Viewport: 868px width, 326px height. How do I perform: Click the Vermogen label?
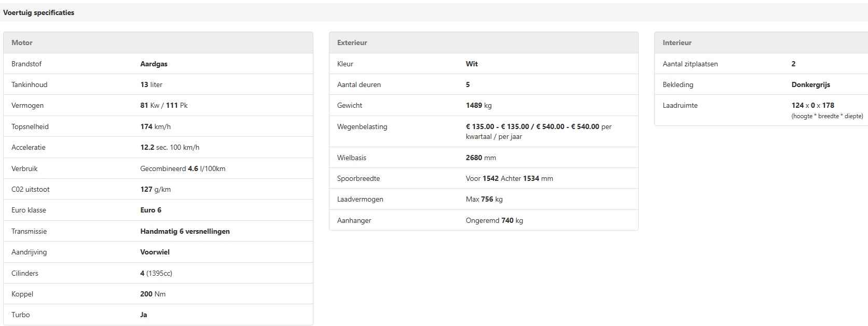27,105
